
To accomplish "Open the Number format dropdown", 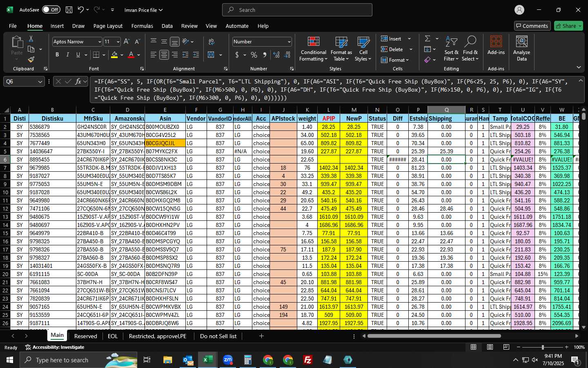I will click(x=289, y=42).
